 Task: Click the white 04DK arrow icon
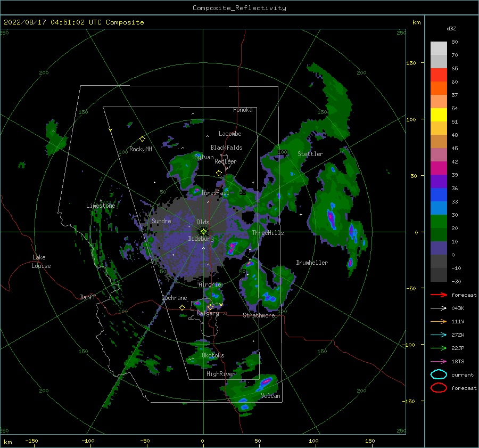pyautogui.click(x=439, y=308)
